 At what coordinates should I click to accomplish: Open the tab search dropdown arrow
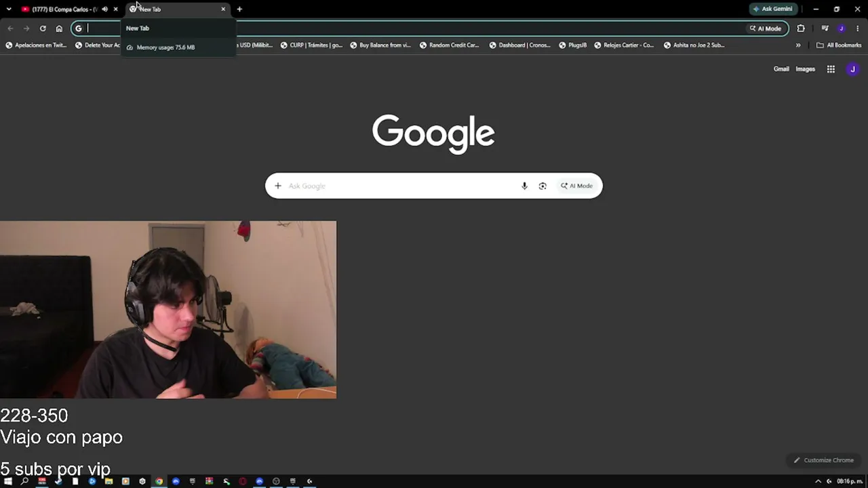click(9, 9)
